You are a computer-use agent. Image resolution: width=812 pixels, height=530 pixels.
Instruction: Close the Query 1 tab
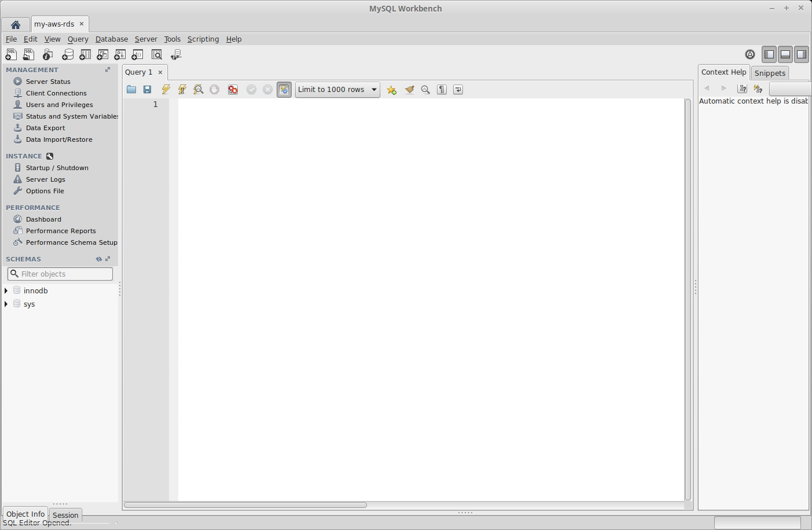(x=160, y=72)
